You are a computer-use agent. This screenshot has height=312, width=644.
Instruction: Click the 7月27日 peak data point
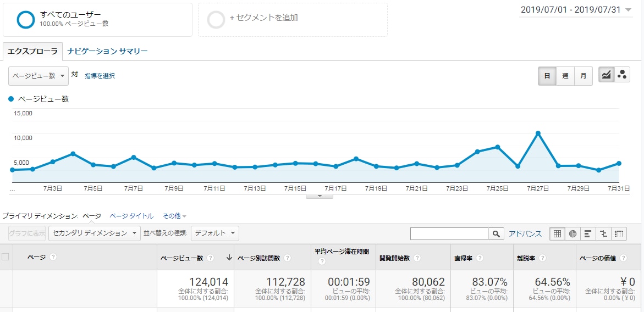pyautogui.click(x=538, y=133)
